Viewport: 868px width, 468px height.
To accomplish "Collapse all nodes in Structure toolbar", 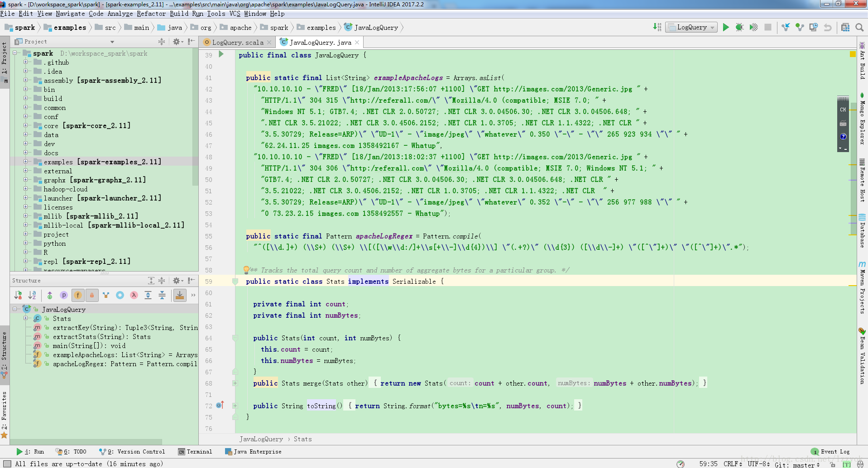I will pyautogui.click(x=162, y=295).
